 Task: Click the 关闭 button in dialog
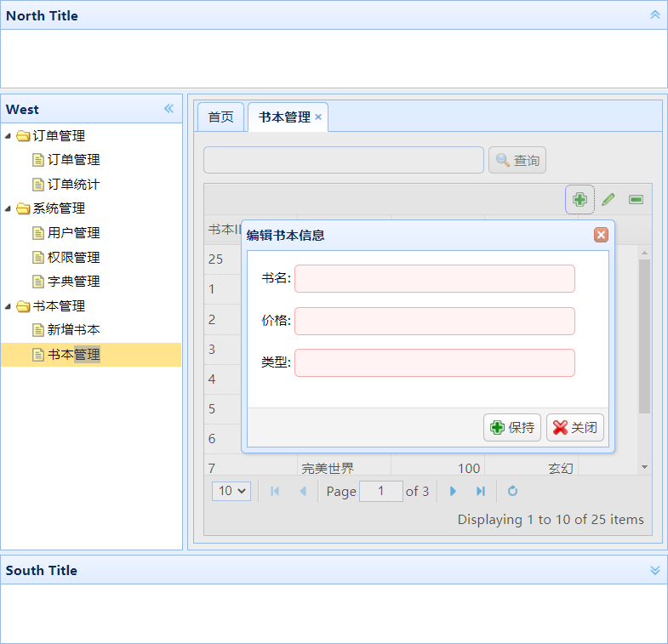click(x=575, y=427)
